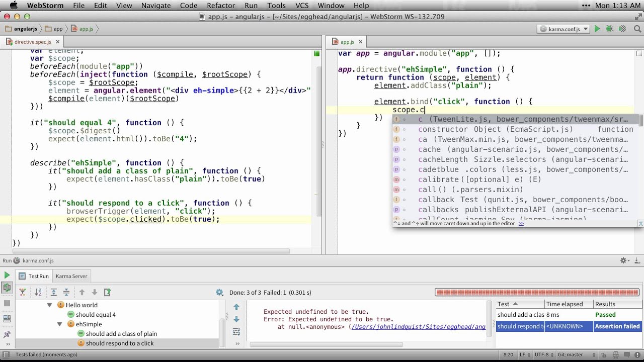This screenshot has width=644, height=362.
Task: Go to previous failed test arrow
Action: [82, 292]
